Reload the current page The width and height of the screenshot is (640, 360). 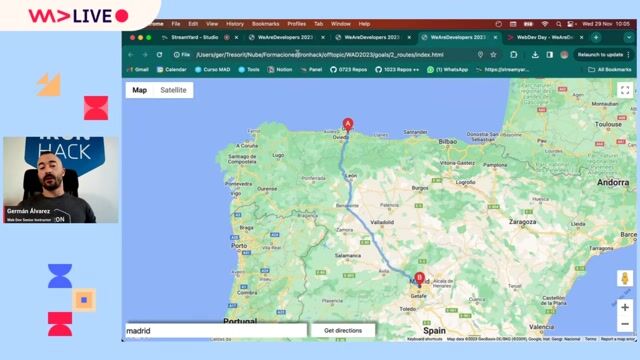click(x=160, y=55)
